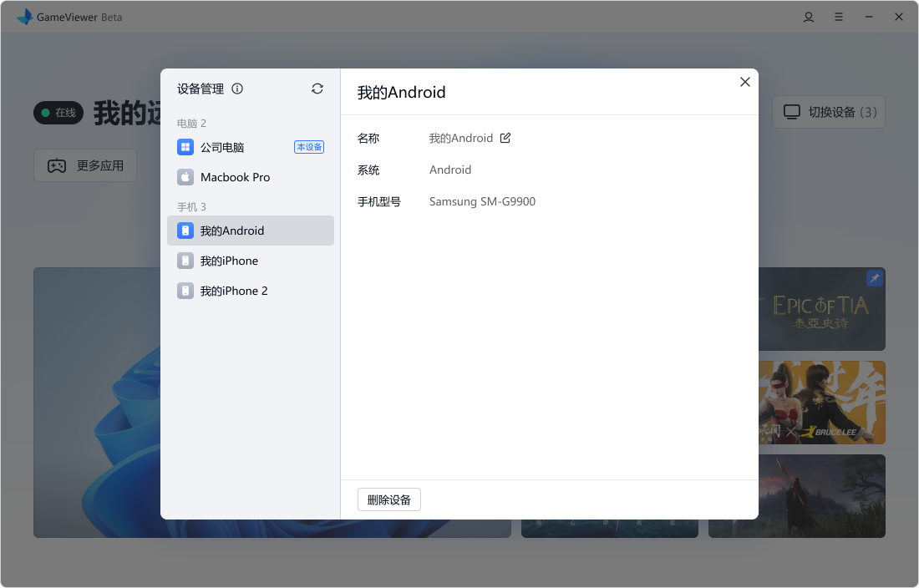Click the edit name pencil icon
The width and height of the screenshot is (919, 588).
[x=505, y=138]
